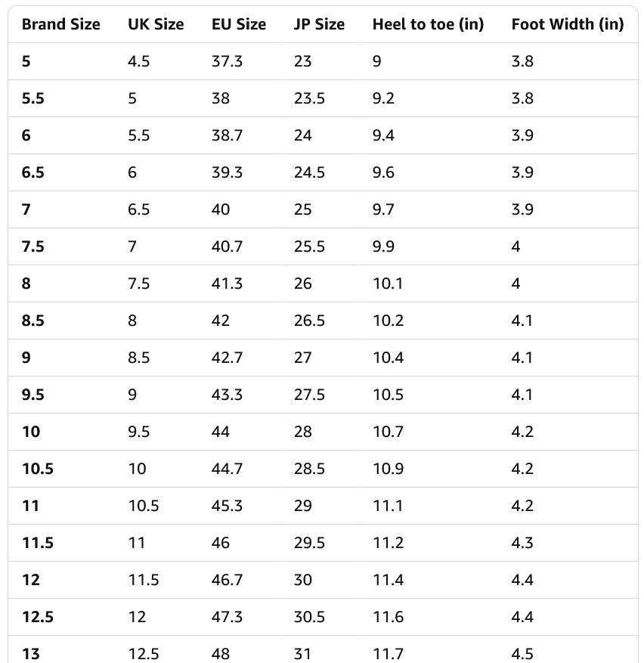Select the EU size 46.7 cell
This screenshot has height=663, width=644.
227,580
